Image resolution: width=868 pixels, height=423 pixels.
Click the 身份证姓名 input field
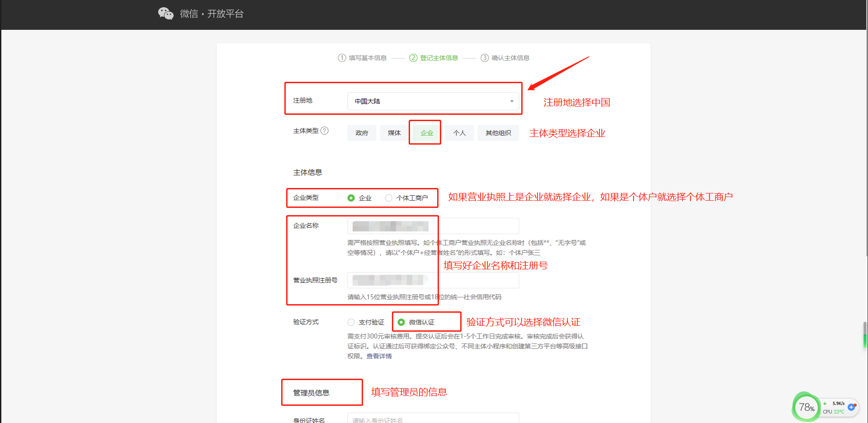click(433, 419)
